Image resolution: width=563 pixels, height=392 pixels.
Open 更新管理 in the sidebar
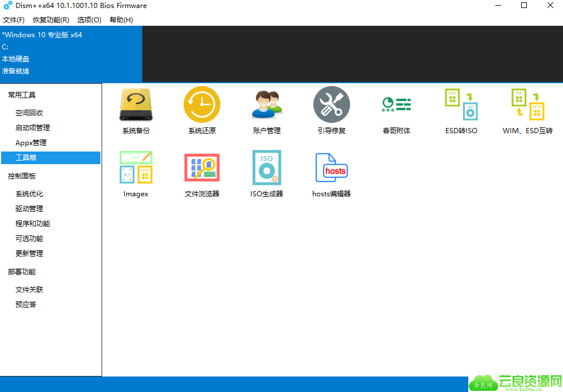29,254
